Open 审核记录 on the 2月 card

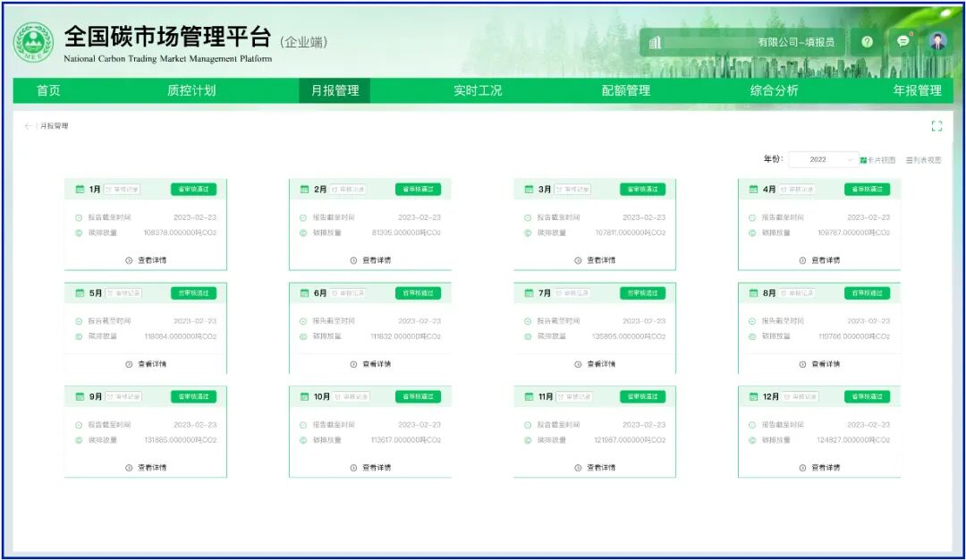(x=347, y=189)
